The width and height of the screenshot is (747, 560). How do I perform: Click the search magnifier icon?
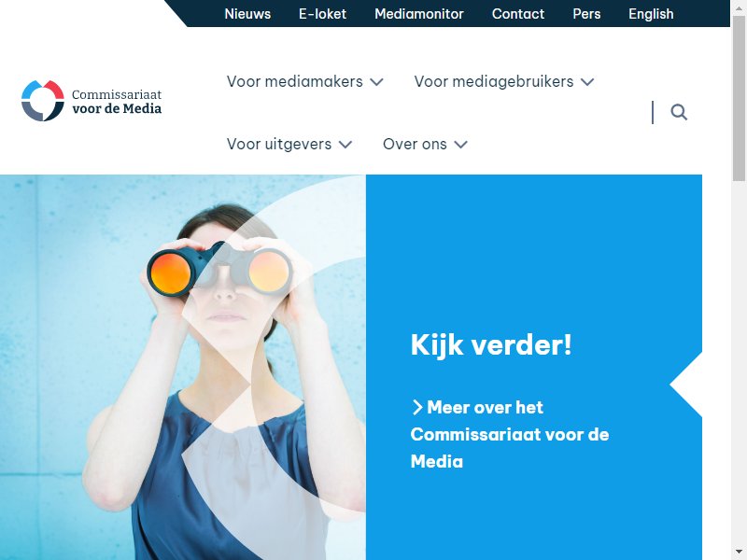point(679,112)
